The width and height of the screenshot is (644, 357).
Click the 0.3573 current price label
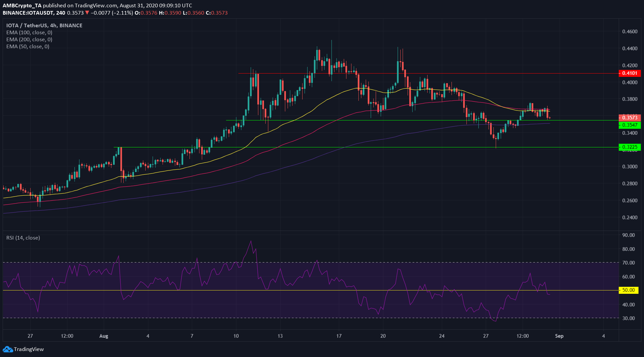pyautogui.click(x=630, y=117)
